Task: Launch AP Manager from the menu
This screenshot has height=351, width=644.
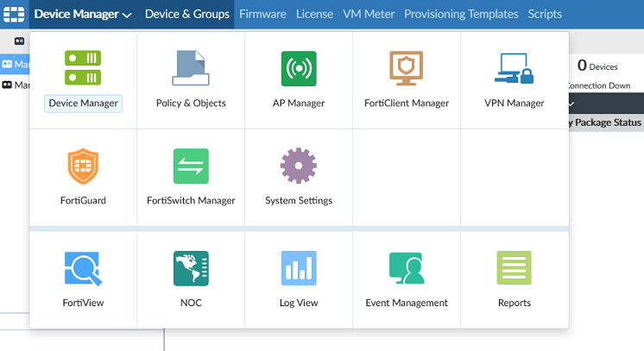Action: coord(299,69)
